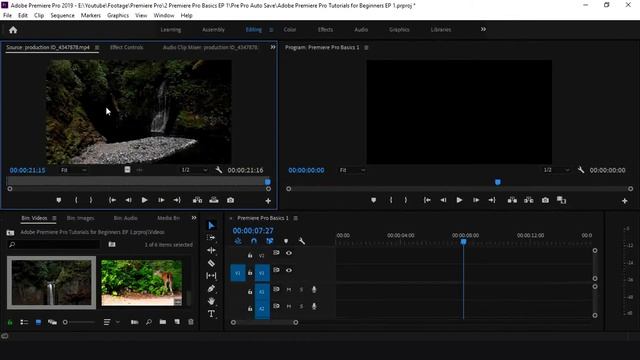The image size is (640, 360).
Task: Click New Item icon in project panel
Action: pos(177,322)
